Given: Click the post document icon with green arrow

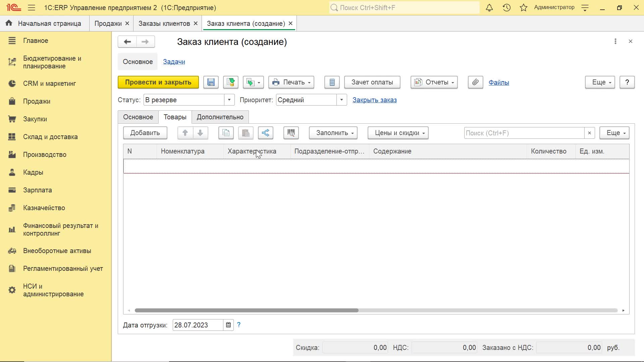Looking at the screenshot, I should tap(231, 82).
